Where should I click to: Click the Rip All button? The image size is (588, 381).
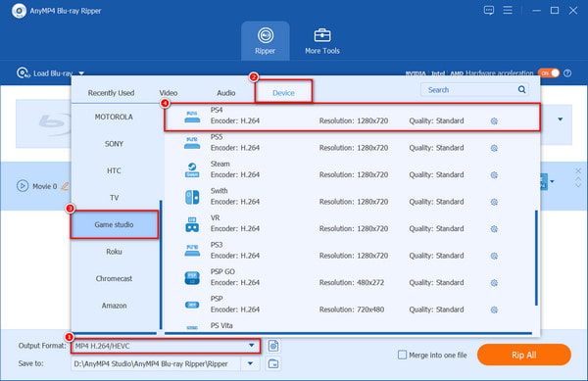tap(524, 355)
